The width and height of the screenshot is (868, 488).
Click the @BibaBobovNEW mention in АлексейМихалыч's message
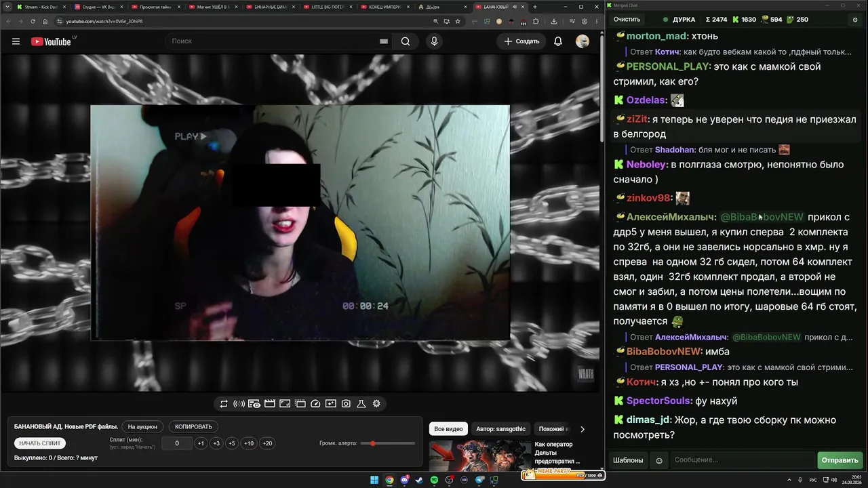(762, 218)
